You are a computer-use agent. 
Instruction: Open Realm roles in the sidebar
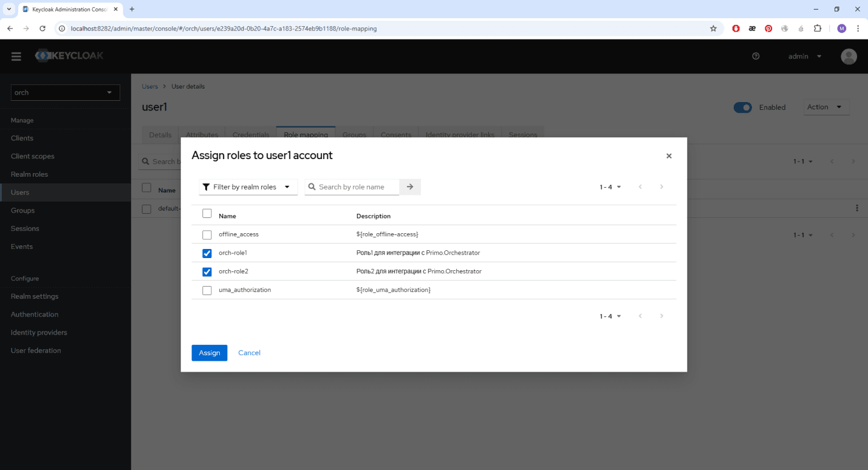(29, 174)
